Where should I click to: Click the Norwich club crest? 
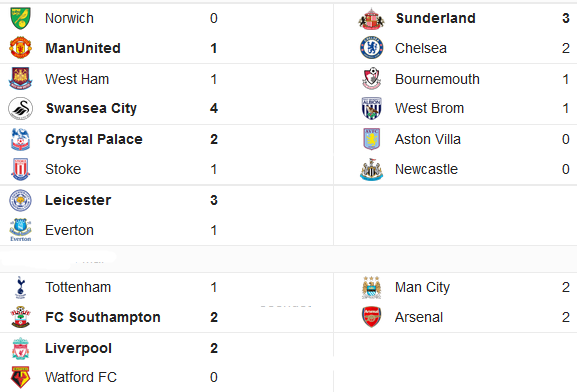point(20,18)
